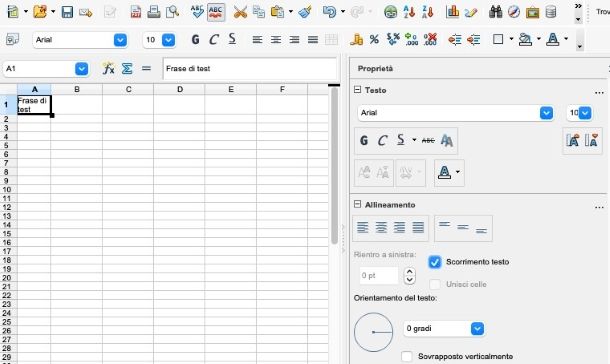Align left in the Allineamento section
The height and width of the screenshot is (364, 610).
pos(363,228)
